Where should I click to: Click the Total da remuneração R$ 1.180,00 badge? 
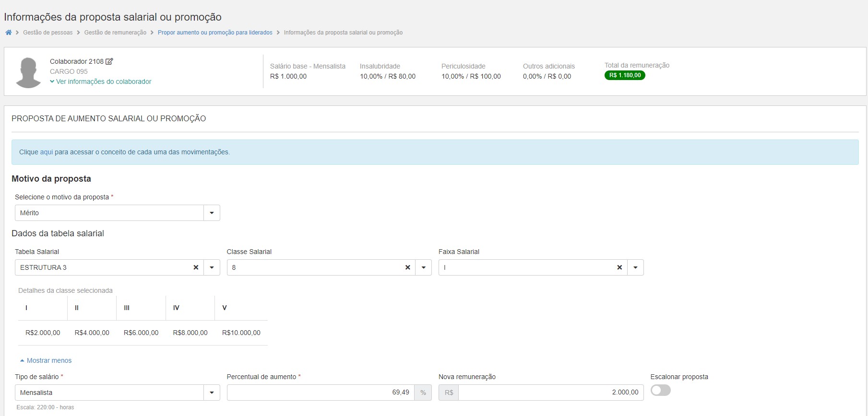625,75
